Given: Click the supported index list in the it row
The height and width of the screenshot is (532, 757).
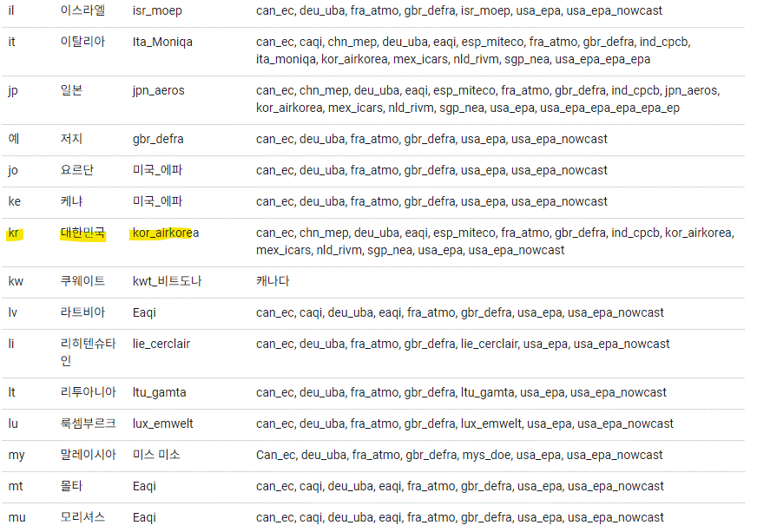Looking at the screenshot, I should pos(473,50).
